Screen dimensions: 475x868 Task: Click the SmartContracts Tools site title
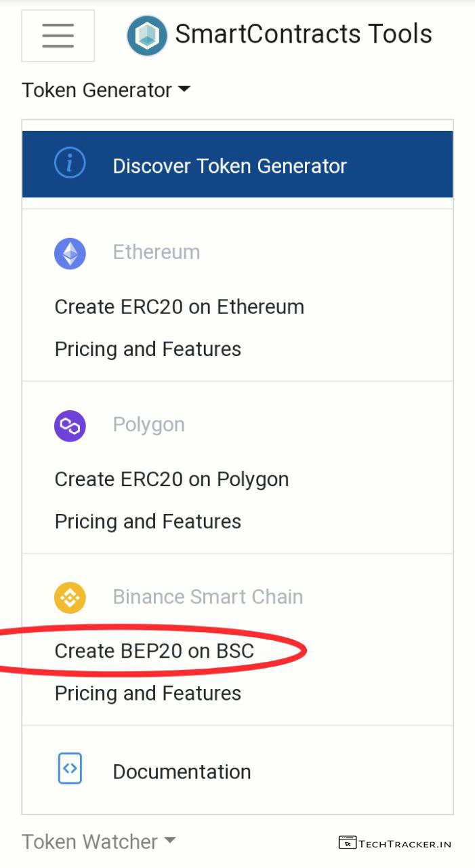click(303, 34)
